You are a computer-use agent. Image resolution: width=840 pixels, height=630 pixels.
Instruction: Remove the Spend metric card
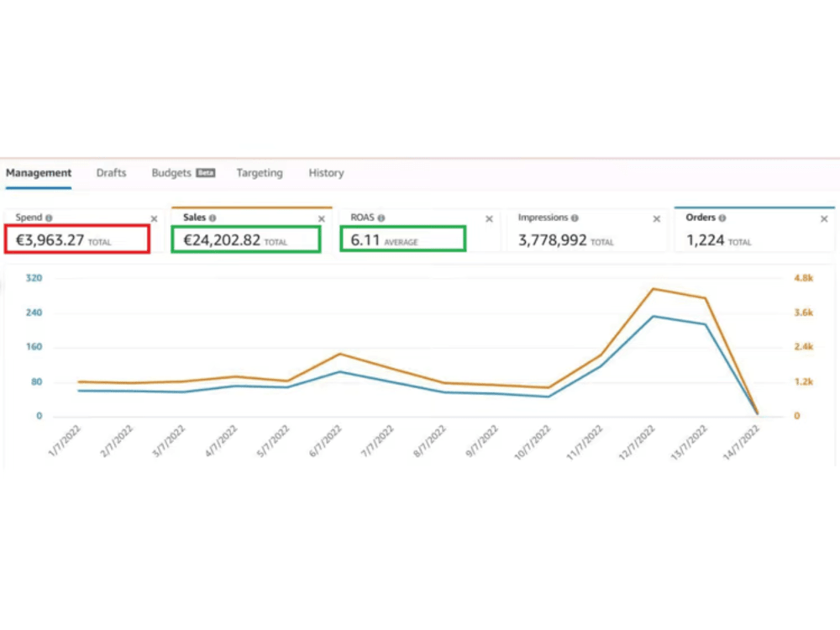[155, 219]
